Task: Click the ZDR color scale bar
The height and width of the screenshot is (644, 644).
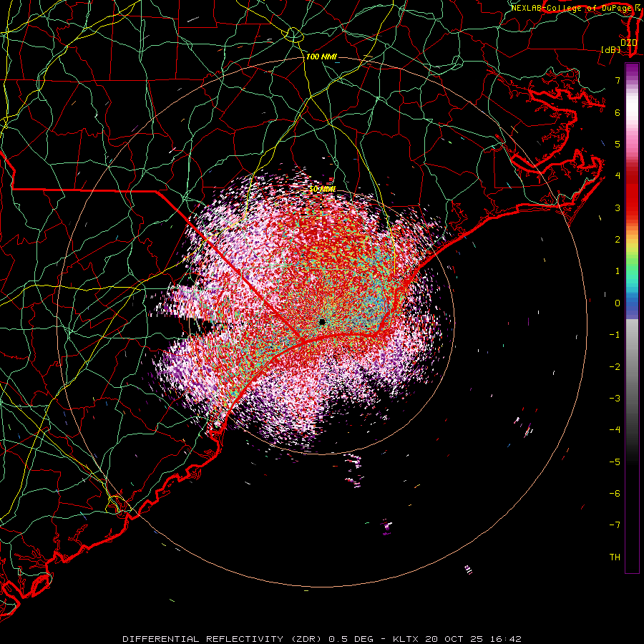Action: 632,318
